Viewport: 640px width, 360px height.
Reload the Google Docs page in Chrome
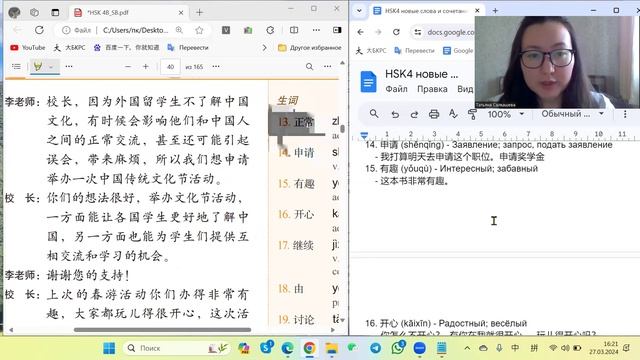coord(396,32)
